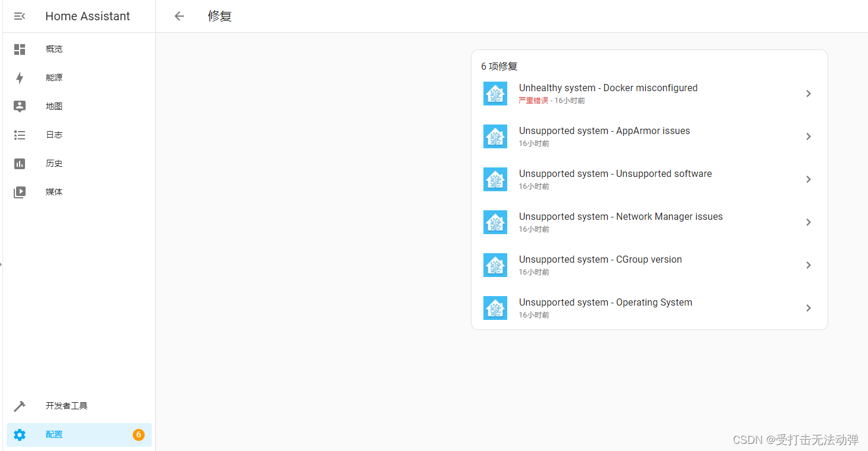Open the 概览 dashboard icon
This screenshot has height=451, width=868.
pos(20,49)
